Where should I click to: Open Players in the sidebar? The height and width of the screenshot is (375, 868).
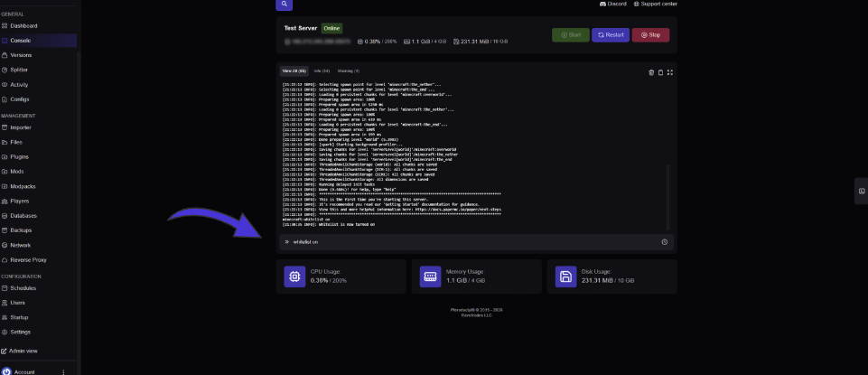[x=16, y=202]
